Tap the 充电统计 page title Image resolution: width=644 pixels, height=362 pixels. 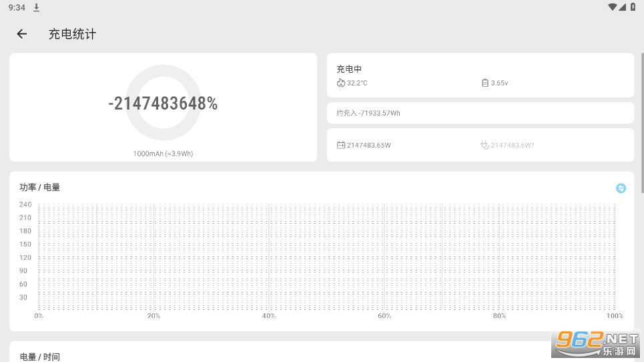click(72, 34)
